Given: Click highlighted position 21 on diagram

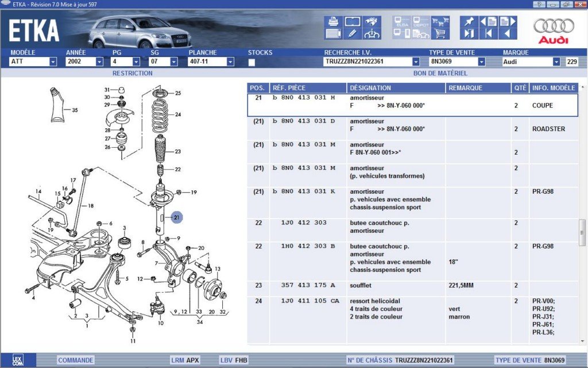Looking at the screenshot, I should tap(177, 217).
